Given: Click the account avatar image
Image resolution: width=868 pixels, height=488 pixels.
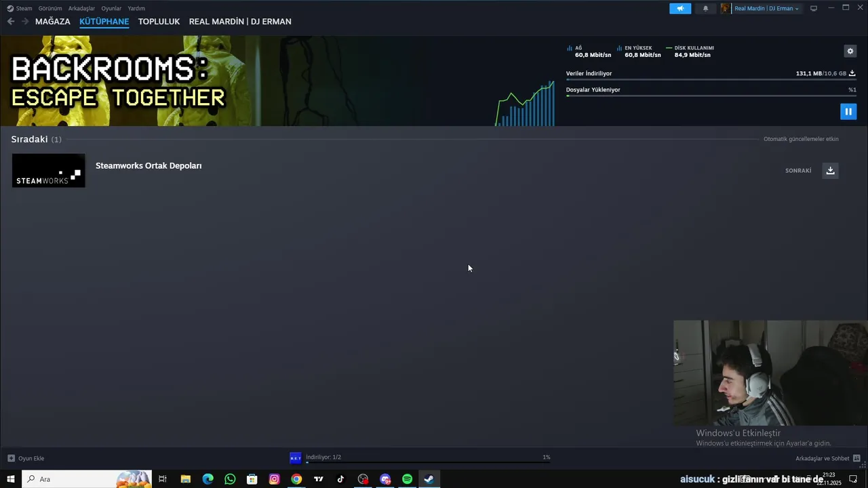Looking at the screenshot, I should pos(726,8).
